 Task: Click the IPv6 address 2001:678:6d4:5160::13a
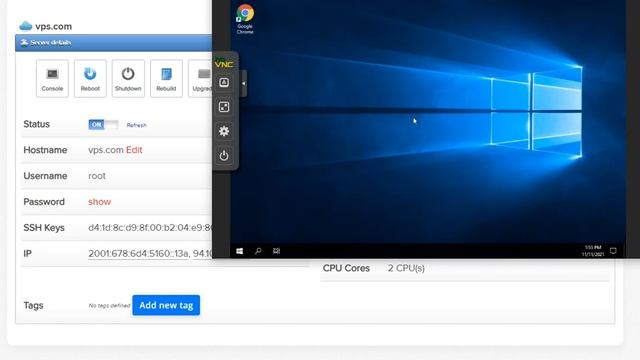pyautogui.click(x=138, y=253)
